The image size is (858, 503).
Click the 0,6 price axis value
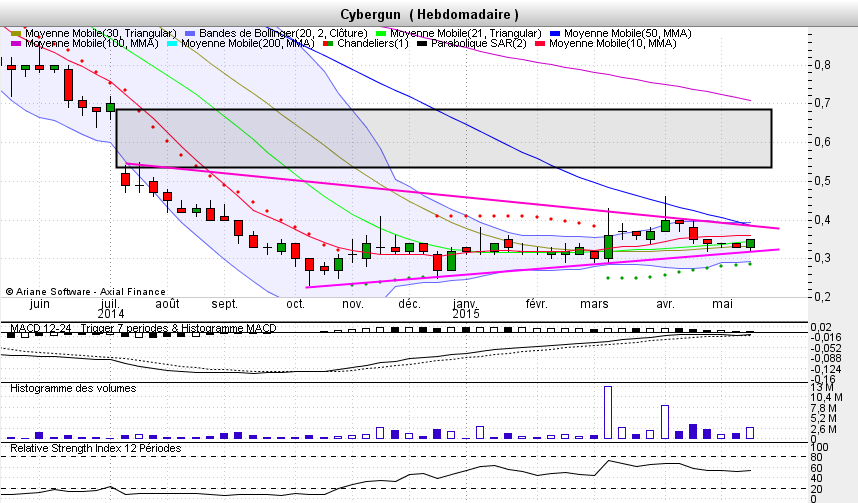click(822, 142)
